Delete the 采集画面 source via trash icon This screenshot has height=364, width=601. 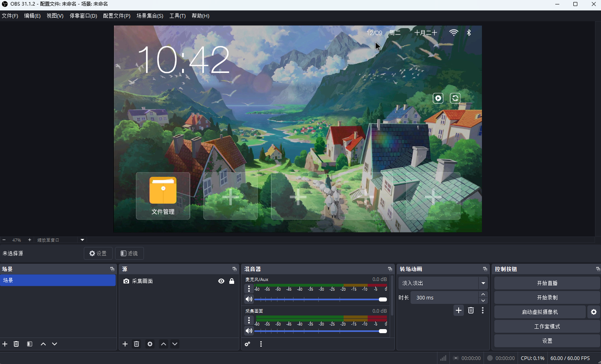point(136,344)
